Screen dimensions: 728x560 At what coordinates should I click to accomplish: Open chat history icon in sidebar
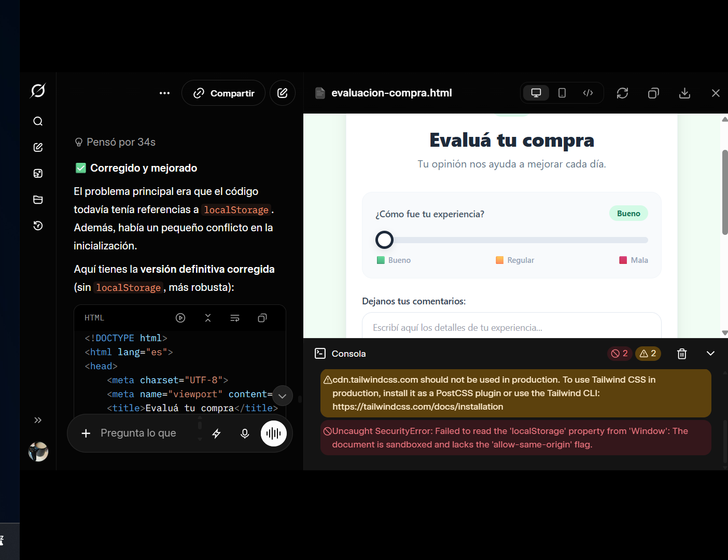click(x=38, y=226)
